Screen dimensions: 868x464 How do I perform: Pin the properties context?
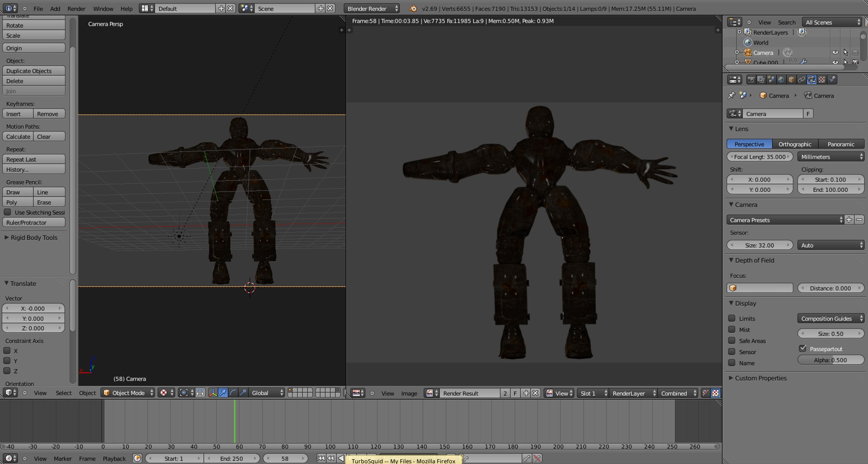pyautogui.click(x=731, y=95)
